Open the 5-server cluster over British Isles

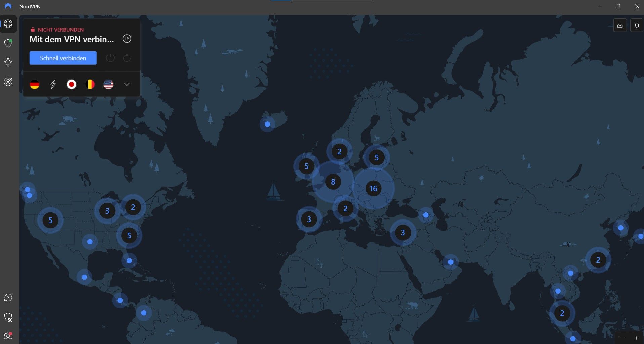pos(306,166)
